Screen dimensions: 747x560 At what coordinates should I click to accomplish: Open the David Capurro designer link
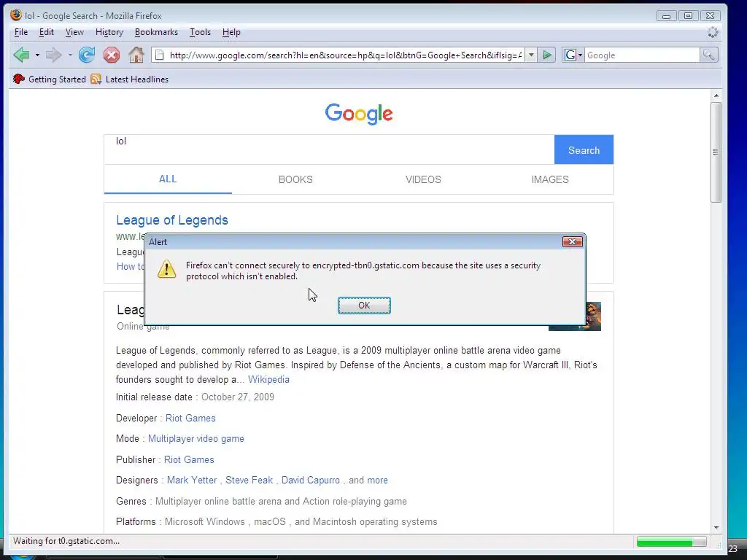[311, 480]
